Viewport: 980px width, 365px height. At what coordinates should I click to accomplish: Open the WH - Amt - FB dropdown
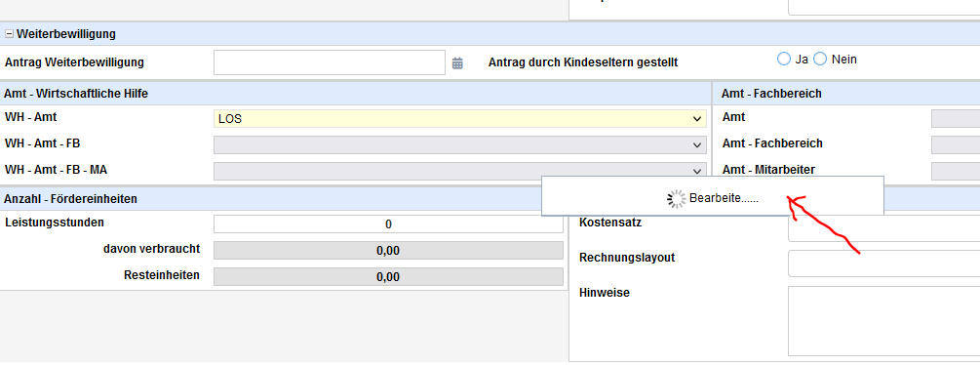coord(460,145)
